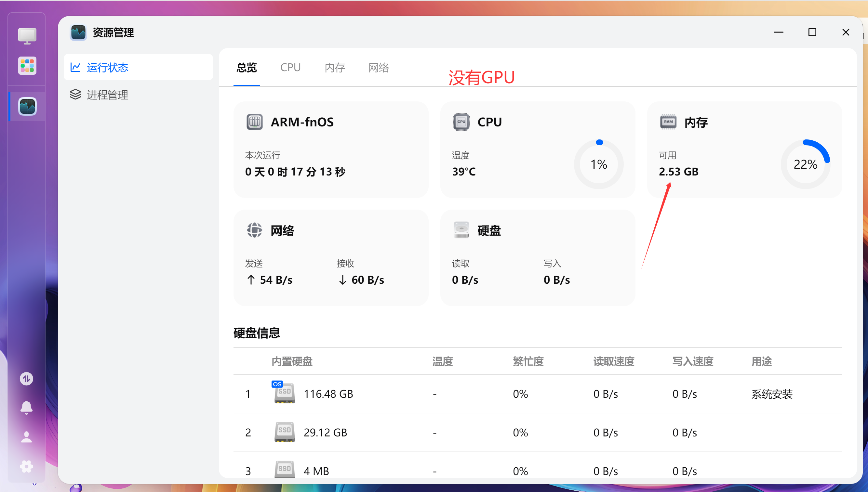Open notifications bell icon
Viewport: 868px width, 492px height.
[x=26, y=408]
